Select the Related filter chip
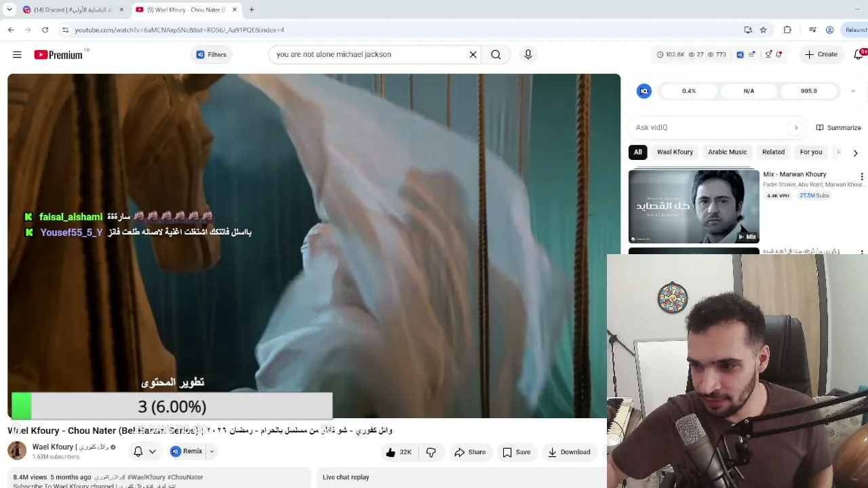This screenshot has height=488, width=868. (773, 152)
